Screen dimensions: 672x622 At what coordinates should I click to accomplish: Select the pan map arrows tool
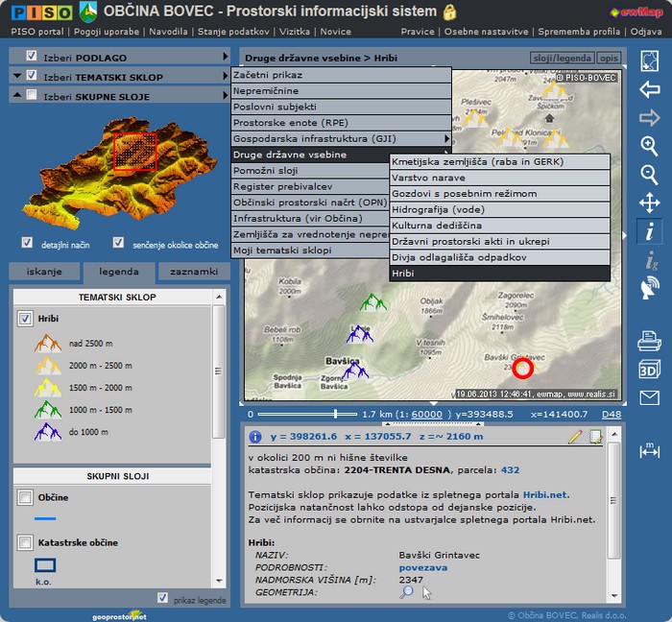[650, 203]
